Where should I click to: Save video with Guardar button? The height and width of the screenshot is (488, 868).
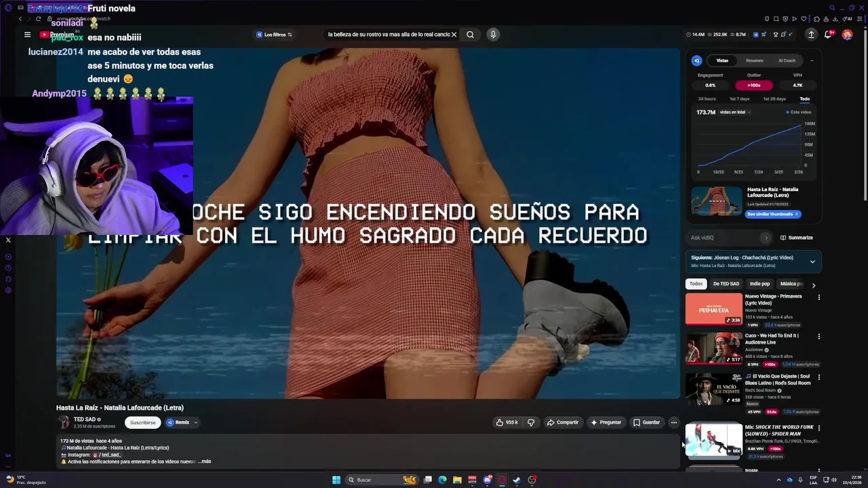coord(646,422)
